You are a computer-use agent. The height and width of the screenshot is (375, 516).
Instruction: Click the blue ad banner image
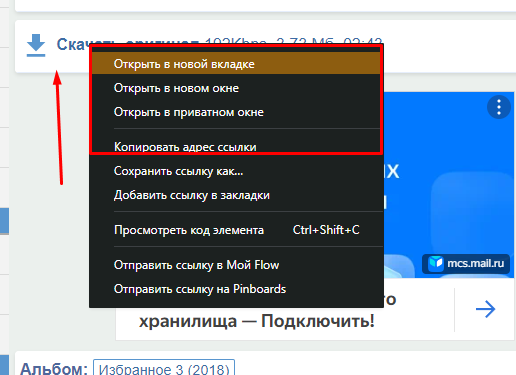coord(449,185)
